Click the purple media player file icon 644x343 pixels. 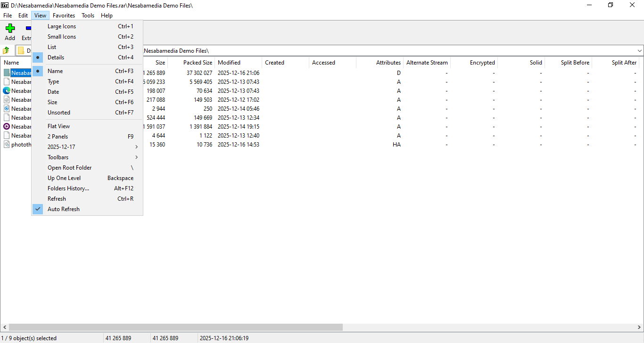coord(7,127)
